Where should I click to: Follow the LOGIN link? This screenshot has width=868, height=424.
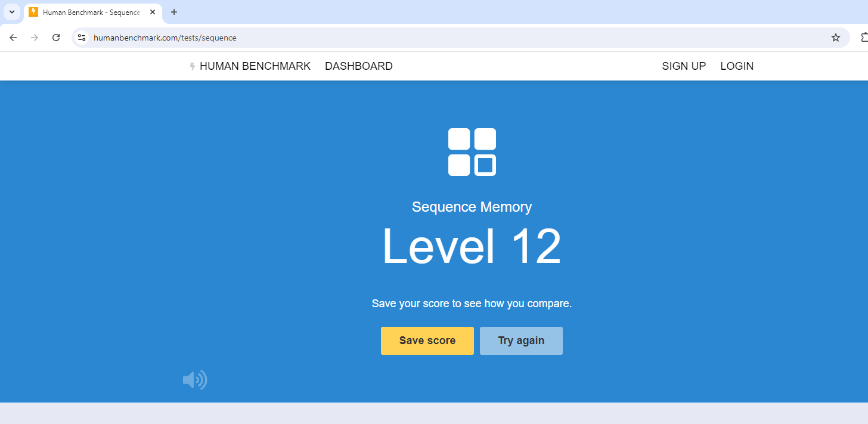coord(737,66)
